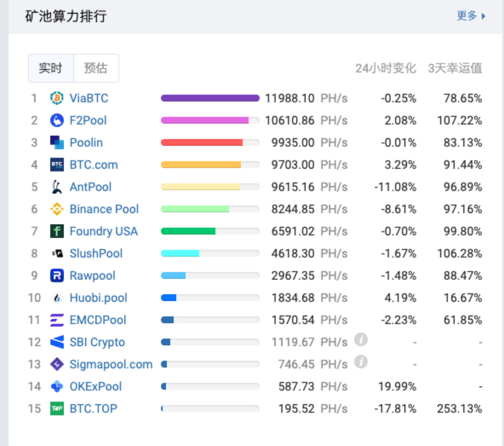Click the EMCDPool logo icon

[x=57, y=320]
